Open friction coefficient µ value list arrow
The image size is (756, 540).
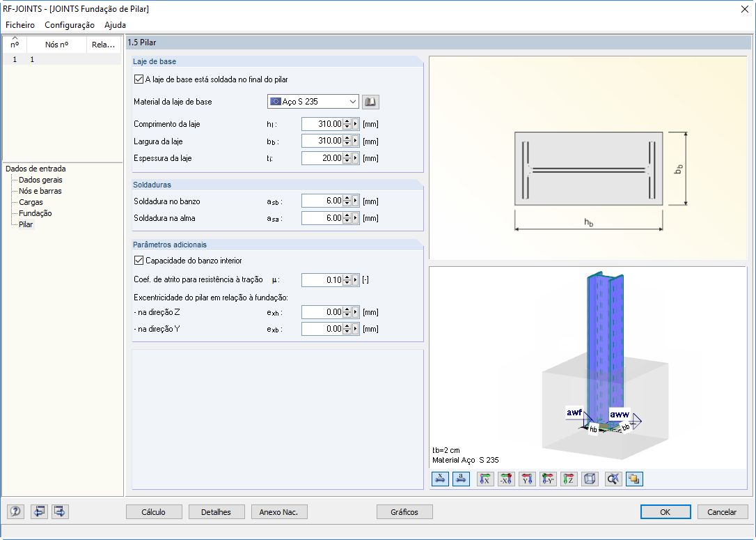pos(356,280)
